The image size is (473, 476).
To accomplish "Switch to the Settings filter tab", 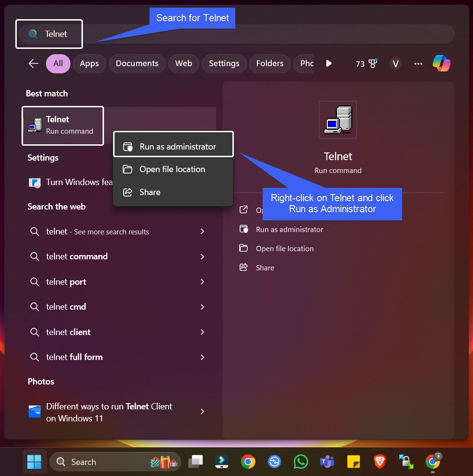I will [224, 63].
